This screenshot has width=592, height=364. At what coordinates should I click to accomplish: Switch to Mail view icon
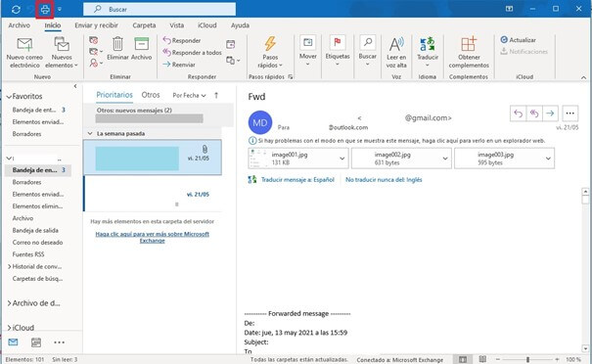pyautogui.click(x=13, y=342)
